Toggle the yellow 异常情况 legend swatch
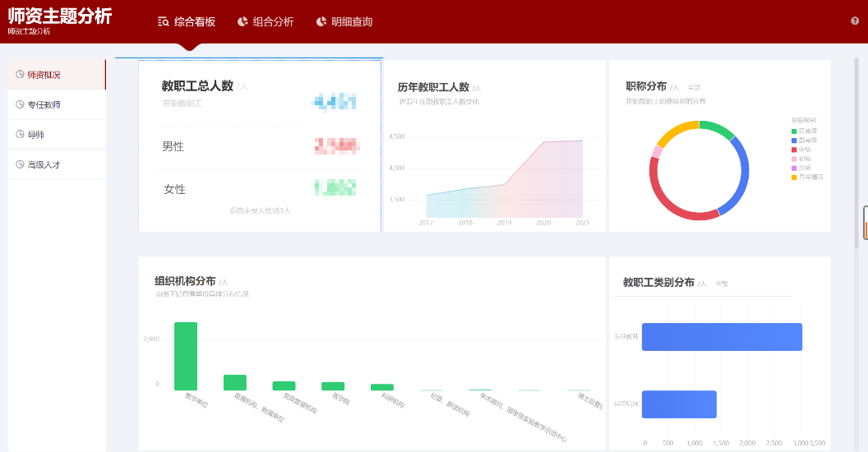The width and height of the screenshot is (868, 452). 794,178
